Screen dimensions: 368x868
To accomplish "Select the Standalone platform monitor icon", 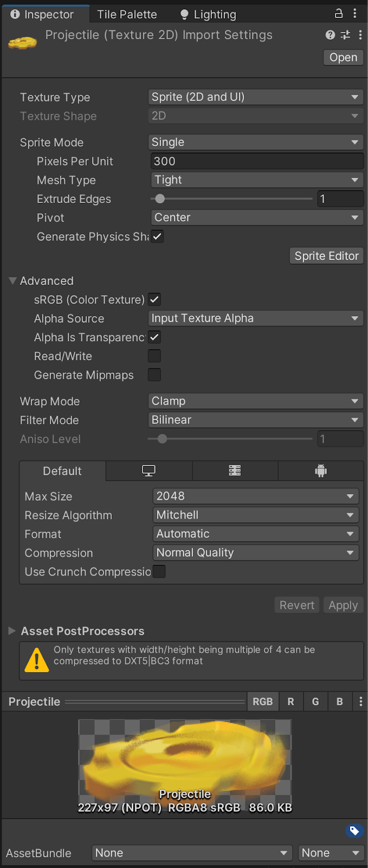I will (x=149, y=471).
